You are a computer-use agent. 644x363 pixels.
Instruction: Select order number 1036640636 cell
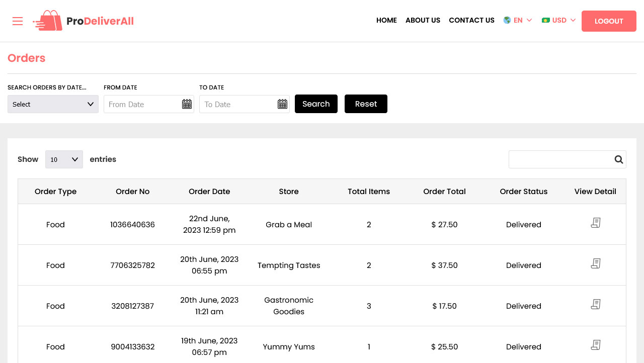point(132,225)
